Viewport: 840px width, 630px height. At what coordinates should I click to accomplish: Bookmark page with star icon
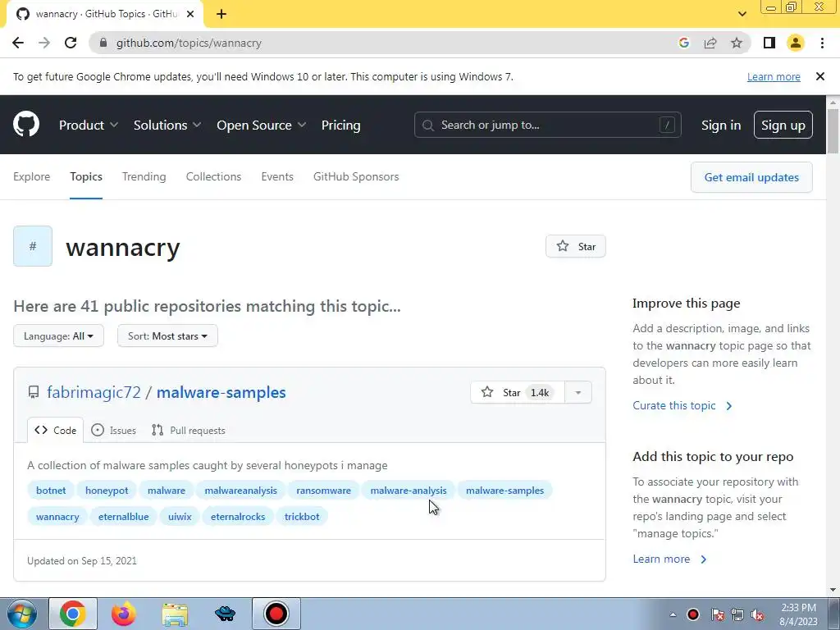737,43
